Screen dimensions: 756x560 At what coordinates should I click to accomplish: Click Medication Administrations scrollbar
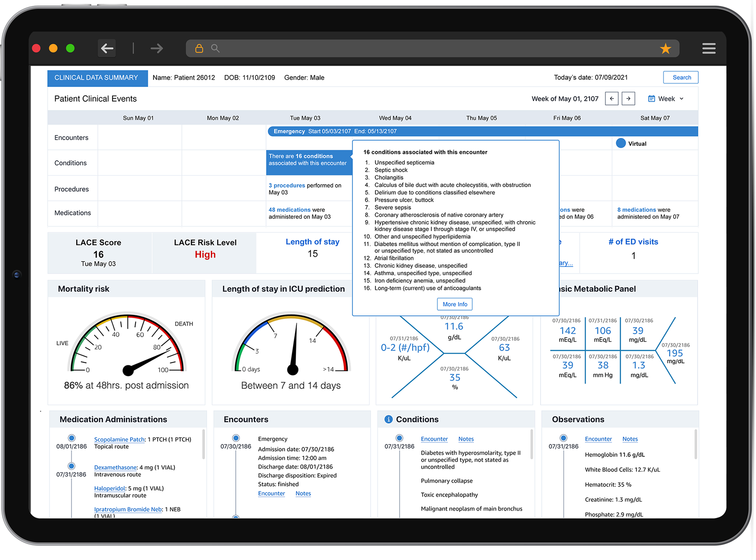(x=204, y=444)
